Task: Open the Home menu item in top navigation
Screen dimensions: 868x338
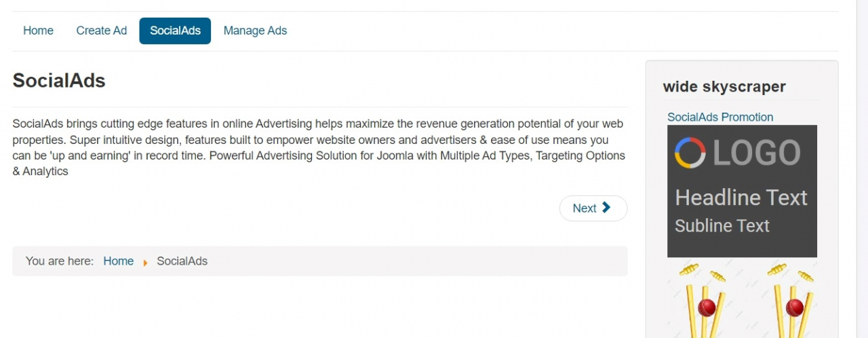Action: click(38, 31)
